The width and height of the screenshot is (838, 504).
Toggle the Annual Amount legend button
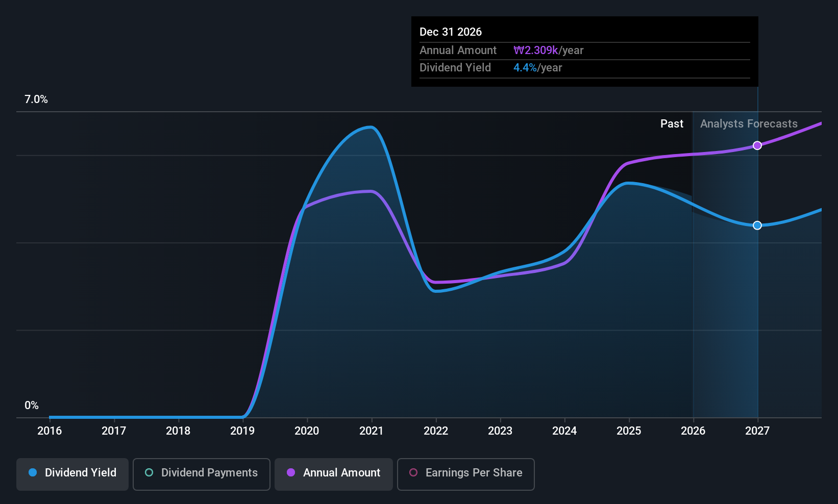[334, 474]
